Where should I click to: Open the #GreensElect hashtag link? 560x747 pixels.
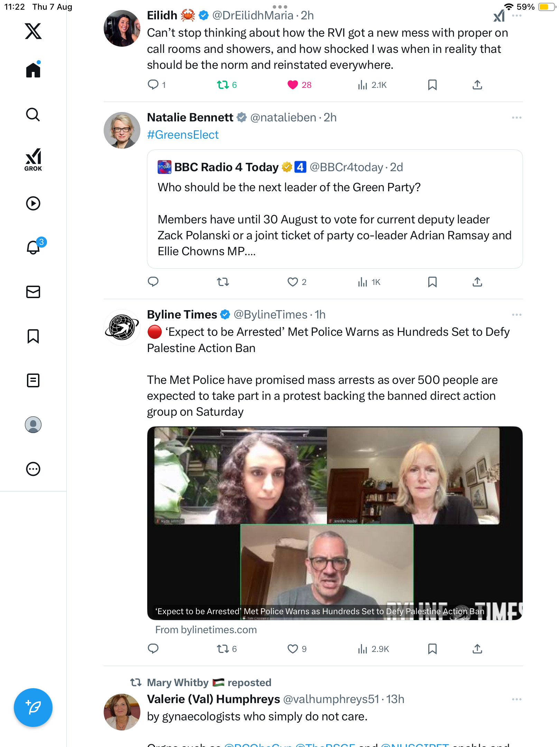183,135
